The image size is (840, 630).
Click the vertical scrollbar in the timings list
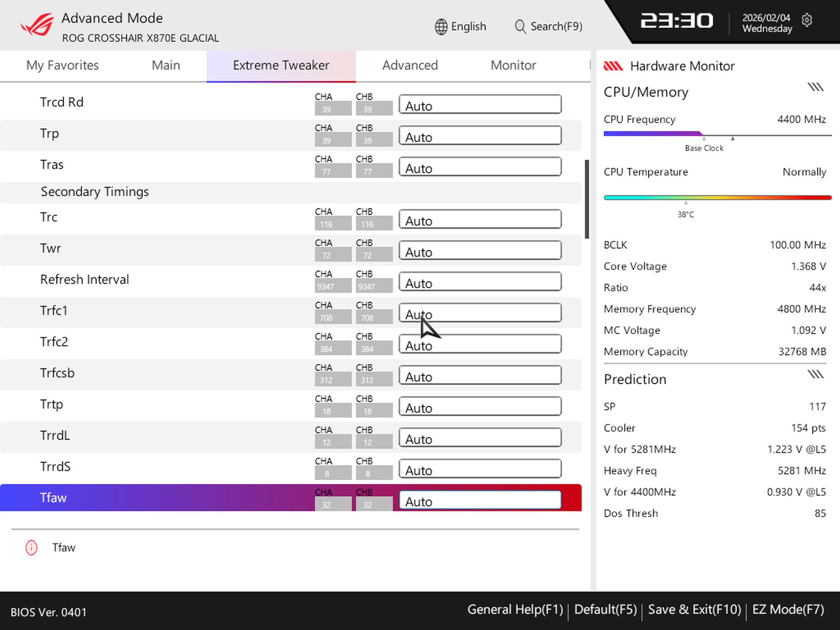[x=586, y=197]
